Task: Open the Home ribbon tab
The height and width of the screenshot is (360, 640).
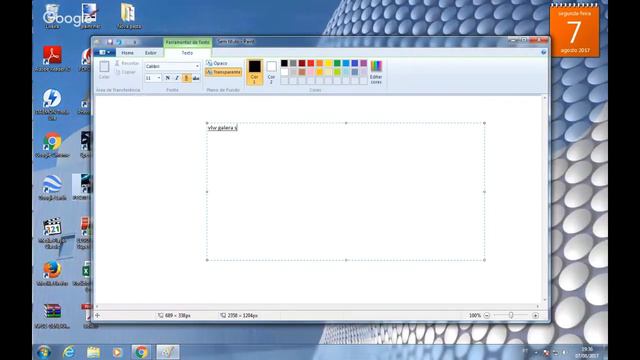Action: 127,53
